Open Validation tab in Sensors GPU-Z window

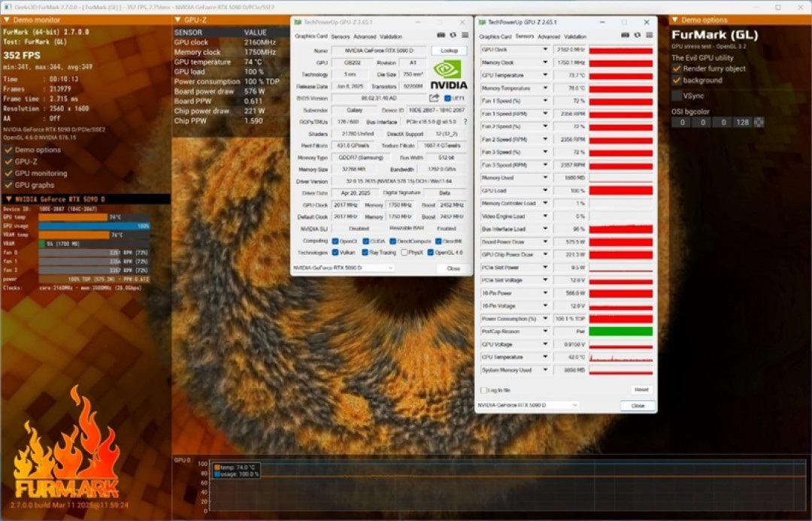[x=575, y=37]
